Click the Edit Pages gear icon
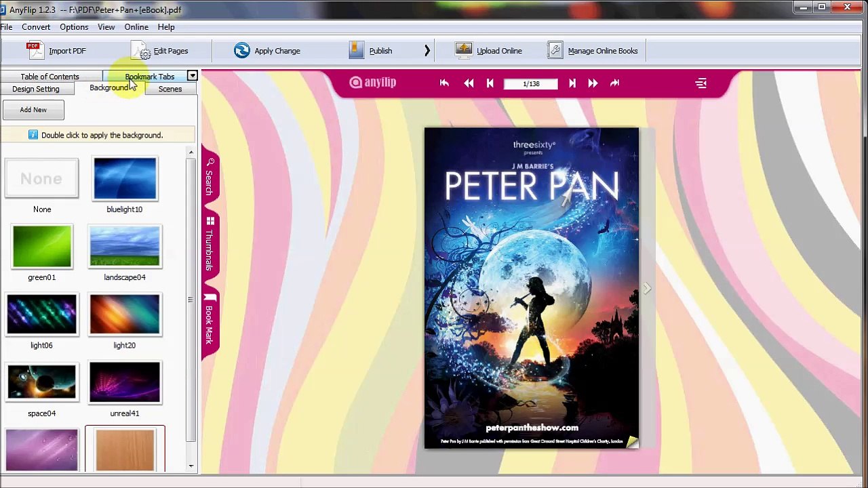 pyautogui.click(x=141, y=51)
